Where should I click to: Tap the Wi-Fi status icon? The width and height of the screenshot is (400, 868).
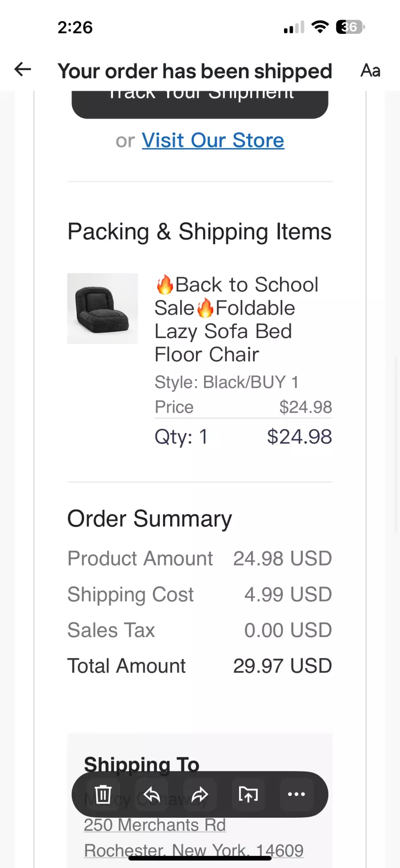coord(320,27)
